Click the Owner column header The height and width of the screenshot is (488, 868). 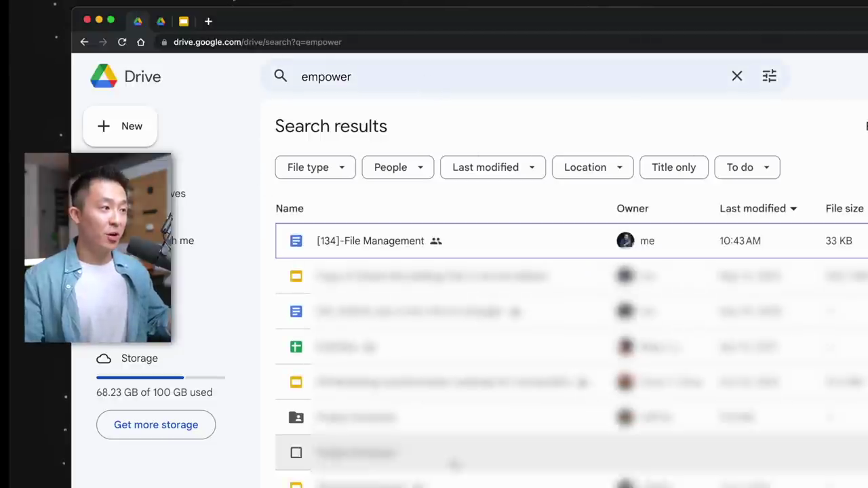pyautogui.click(x=633, y=209)
